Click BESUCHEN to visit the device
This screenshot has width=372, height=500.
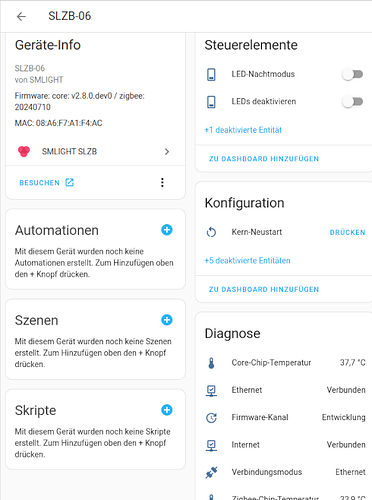[x=46, y=183]
